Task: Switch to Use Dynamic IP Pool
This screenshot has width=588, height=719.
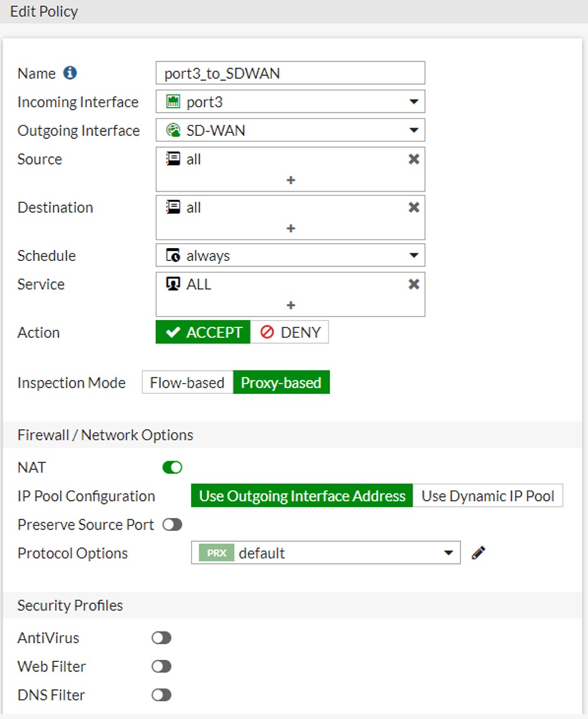Action: click(488, 496)
